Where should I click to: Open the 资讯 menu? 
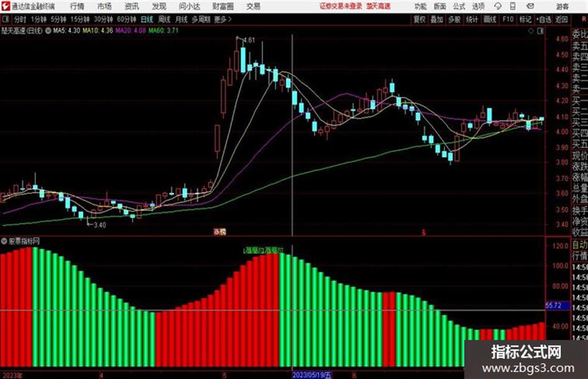point(132,6)
